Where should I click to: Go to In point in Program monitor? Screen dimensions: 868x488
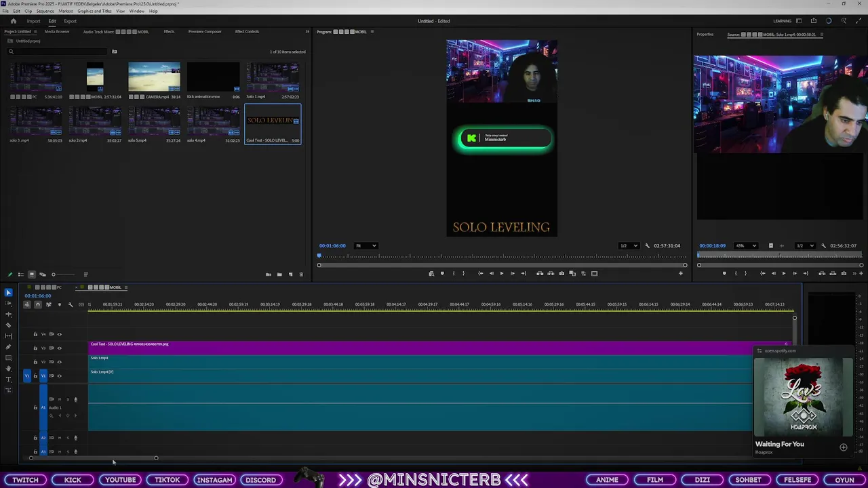pyautogui.click(x=481, y=273)
